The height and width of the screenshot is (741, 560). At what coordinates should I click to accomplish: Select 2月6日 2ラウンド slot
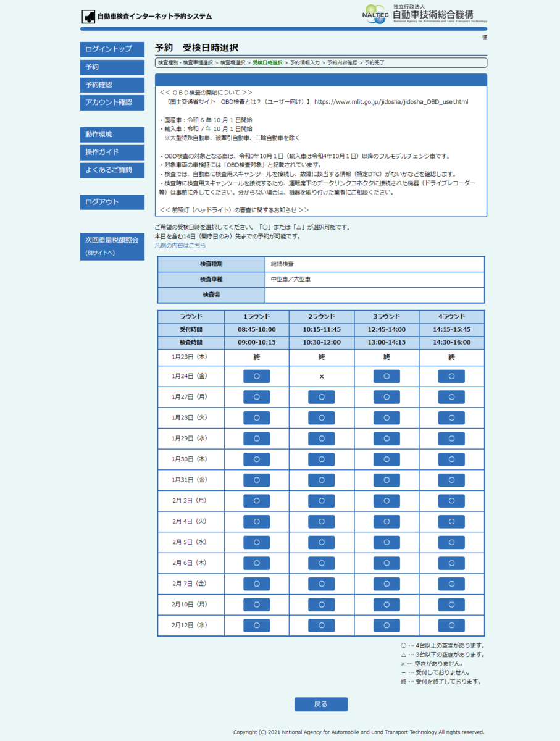tap(322, 564)
